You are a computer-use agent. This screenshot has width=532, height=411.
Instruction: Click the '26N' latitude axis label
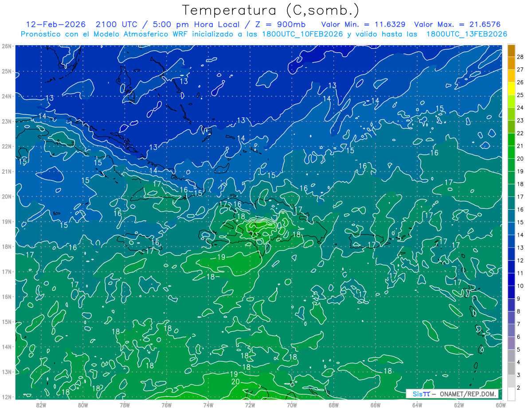coord(6,46)
